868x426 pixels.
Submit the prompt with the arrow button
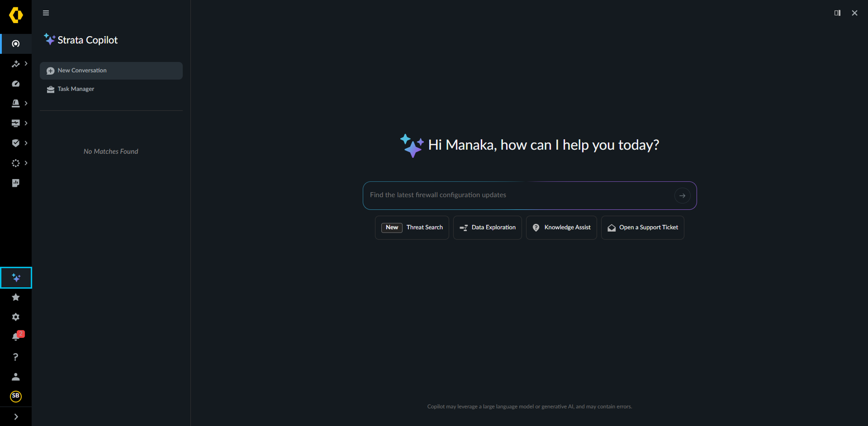(682, 196)
